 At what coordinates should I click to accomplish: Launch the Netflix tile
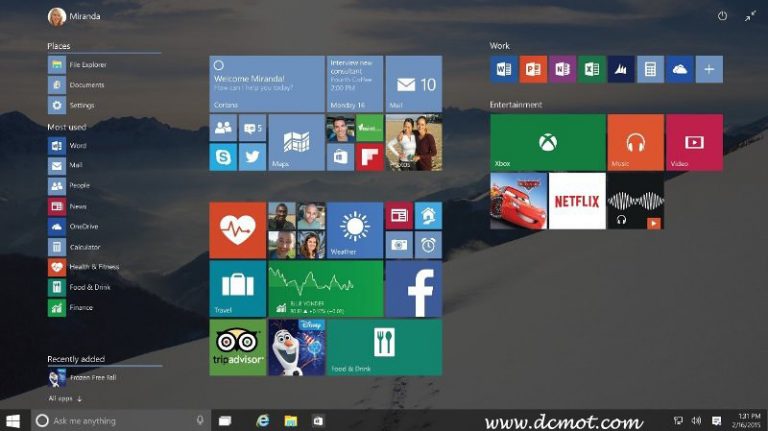pyautogui.click(x=577, y=201)
